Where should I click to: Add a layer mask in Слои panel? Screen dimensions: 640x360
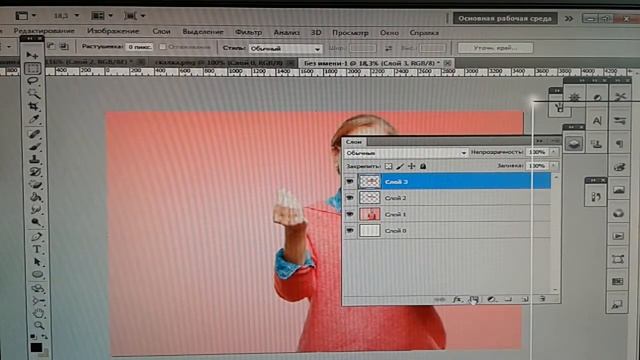tap(474, 300)
